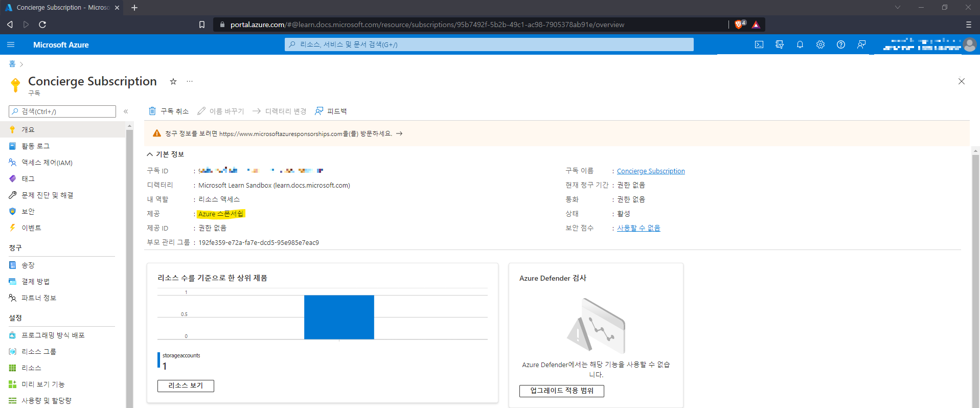Click 이름 바꾸기 toolbar button
Viewport: 980px width, 408px height.
221,111
